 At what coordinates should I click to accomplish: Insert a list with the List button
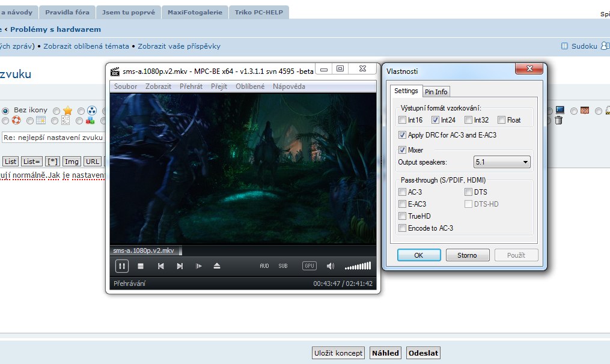pyautogui.click(x=10, y=162)
